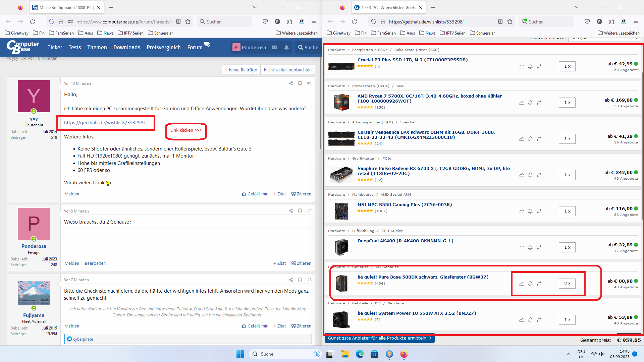Open the Preisvergleich menu item
Viewport: 644px width, 362px height.
[x=163, y=48]
